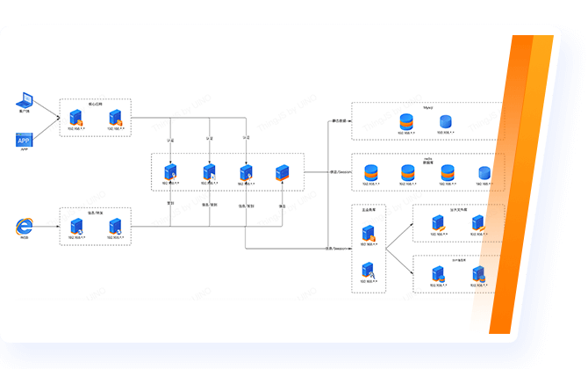588x369 pixels.
Task: Click the label under the laptop icon
Action: (x=25, y=111)
